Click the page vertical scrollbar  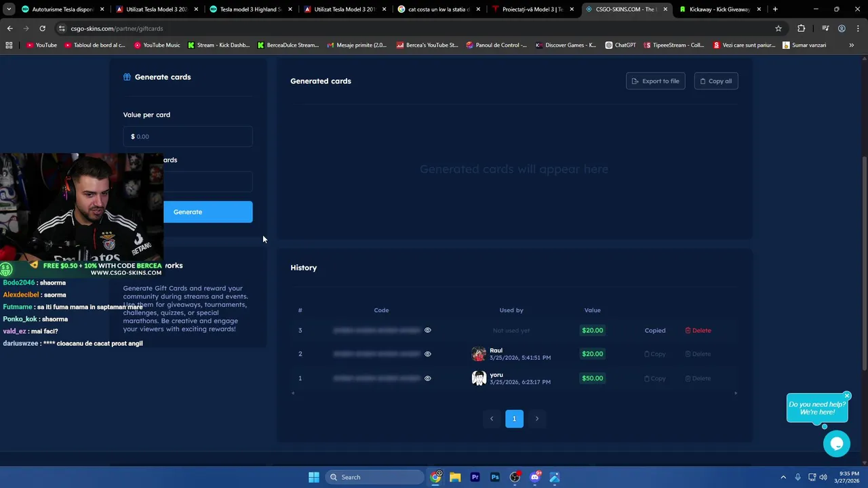point(864,263)
